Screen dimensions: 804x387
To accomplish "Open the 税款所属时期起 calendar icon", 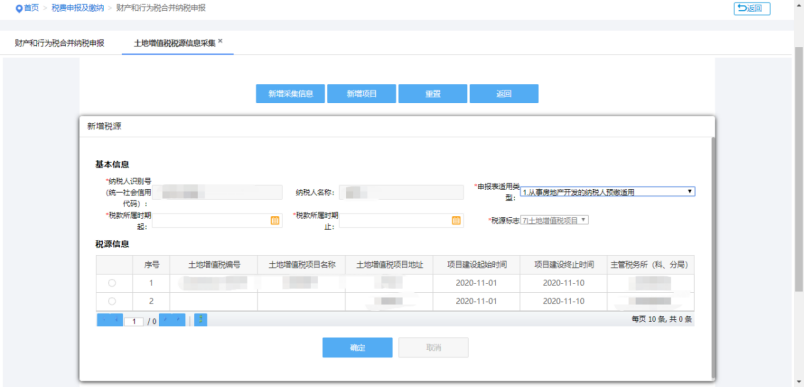I will (x=274, y=220).
